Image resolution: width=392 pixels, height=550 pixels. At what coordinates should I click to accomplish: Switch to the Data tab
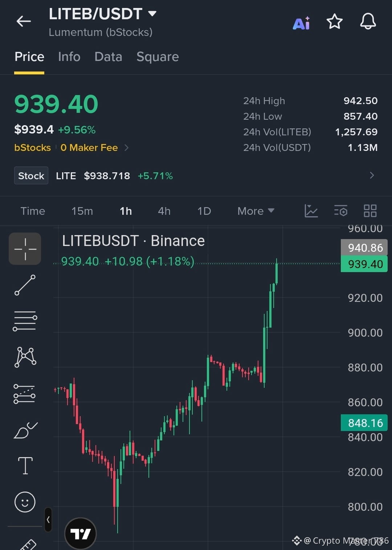(x=108, y=57)
